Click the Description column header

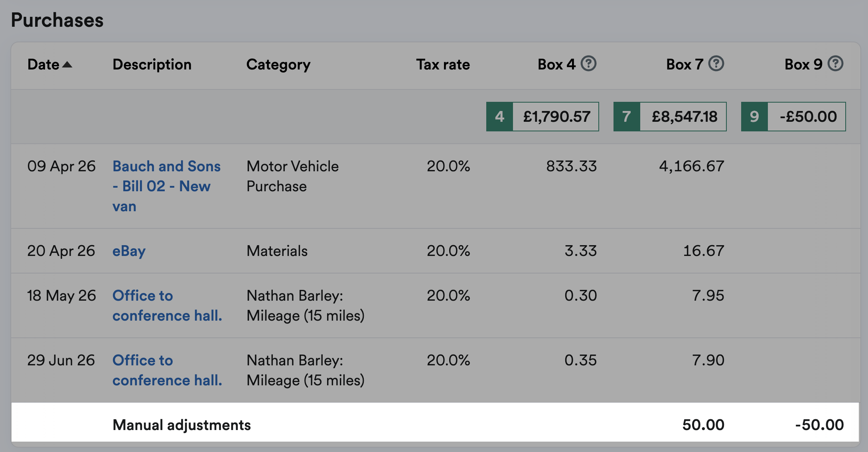pos(152,65)
